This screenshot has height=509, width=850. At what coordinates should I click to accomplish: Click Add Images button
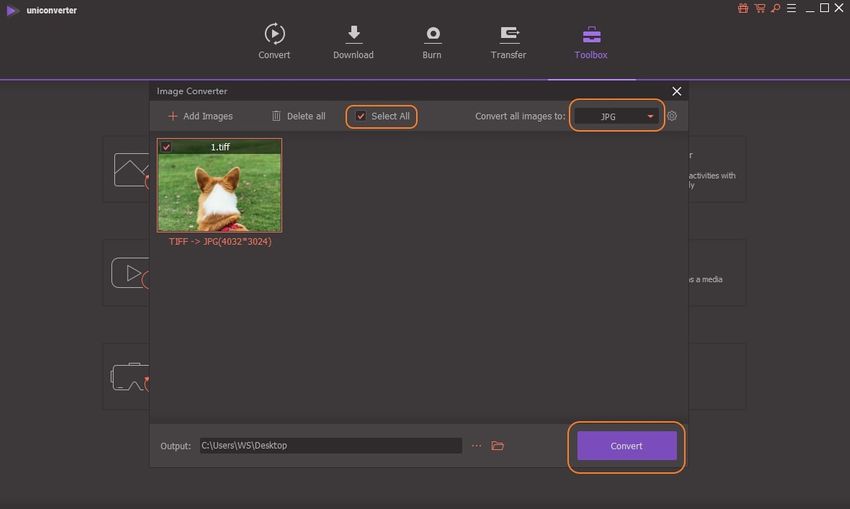[x=200, y=116]
